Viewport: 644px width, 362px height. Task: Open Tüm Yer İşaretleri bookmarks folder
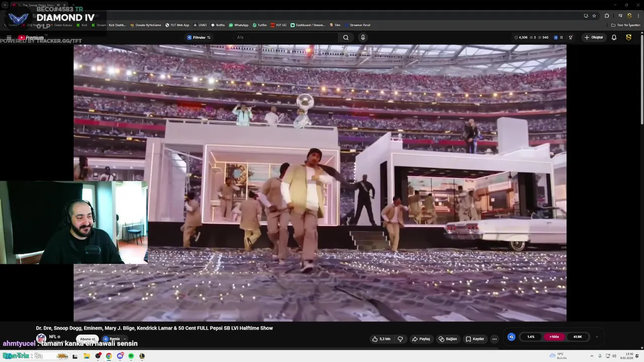pos(626,25)
